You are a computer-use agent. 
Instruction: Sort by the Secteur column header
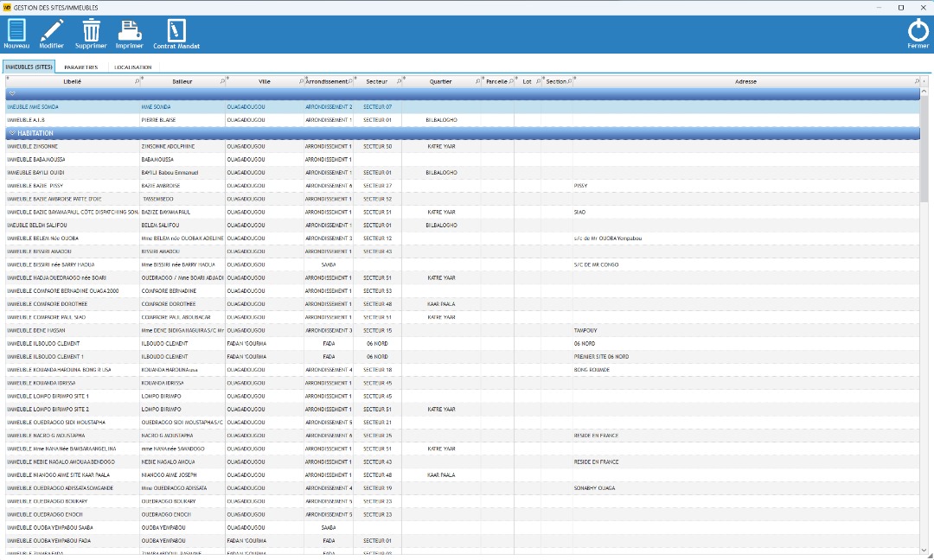coord(376,81)
